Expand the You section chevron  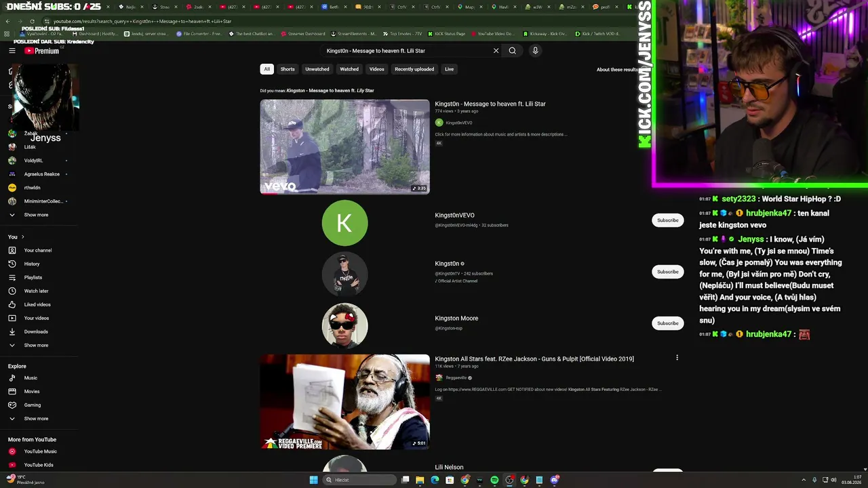point(22,237)
